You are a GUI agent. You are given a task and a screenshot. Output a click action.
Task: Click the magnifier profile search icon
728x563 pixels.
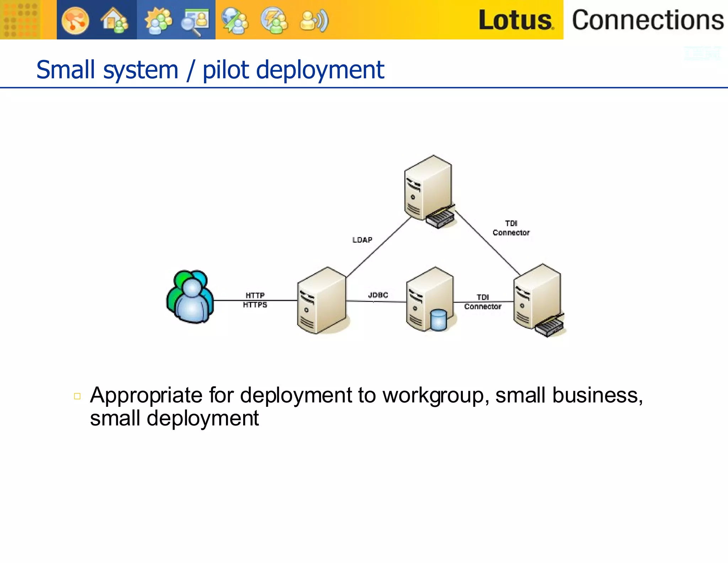point(195,22)
